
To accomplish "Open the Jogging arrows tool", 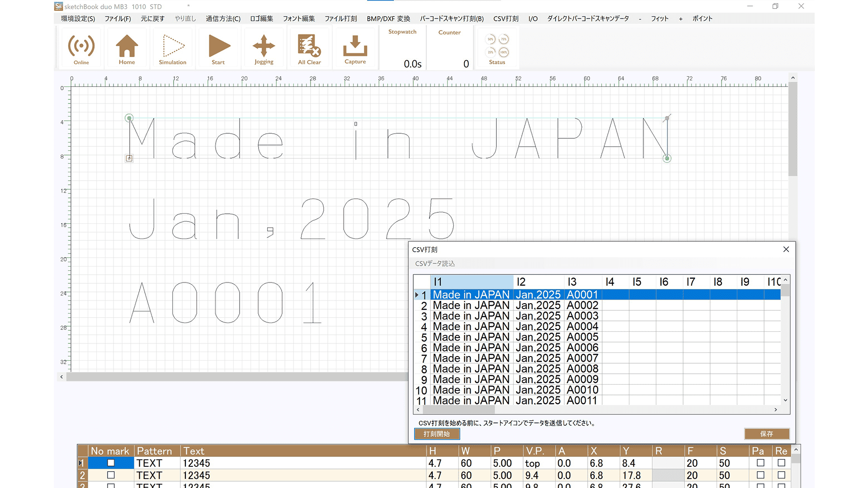I will (x=264, y=48).
